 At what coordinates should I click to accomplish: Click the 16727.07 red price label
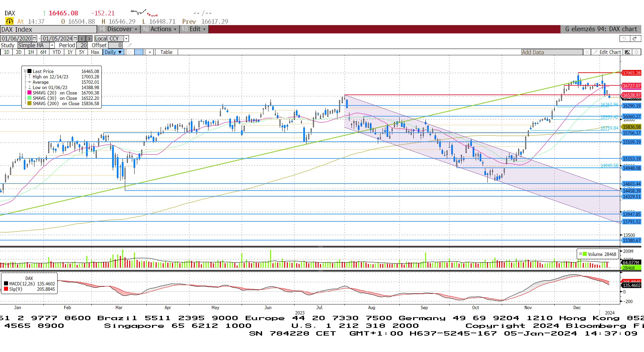point(631,86)
